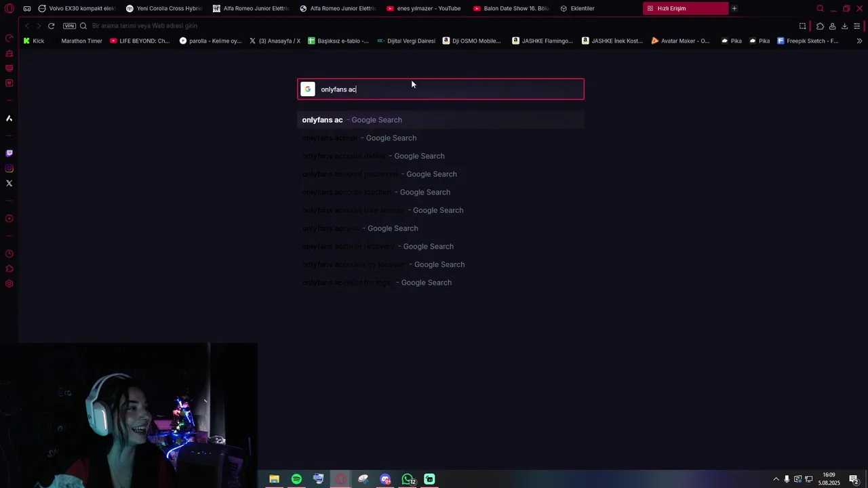Take a snapshot with the capture icon
The height and width of the screenshot is (488, 868).
802,26
